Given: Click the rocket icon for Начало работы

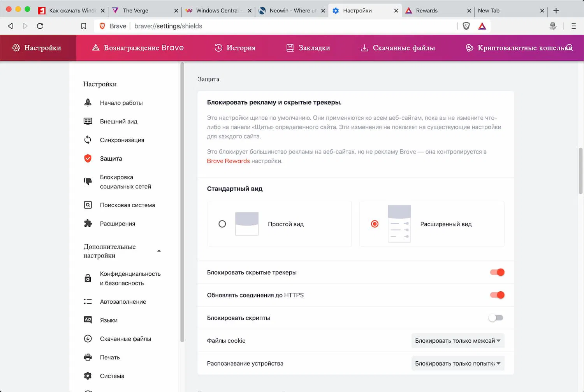Looking at the screenshot, I should (x=88, y=102).
